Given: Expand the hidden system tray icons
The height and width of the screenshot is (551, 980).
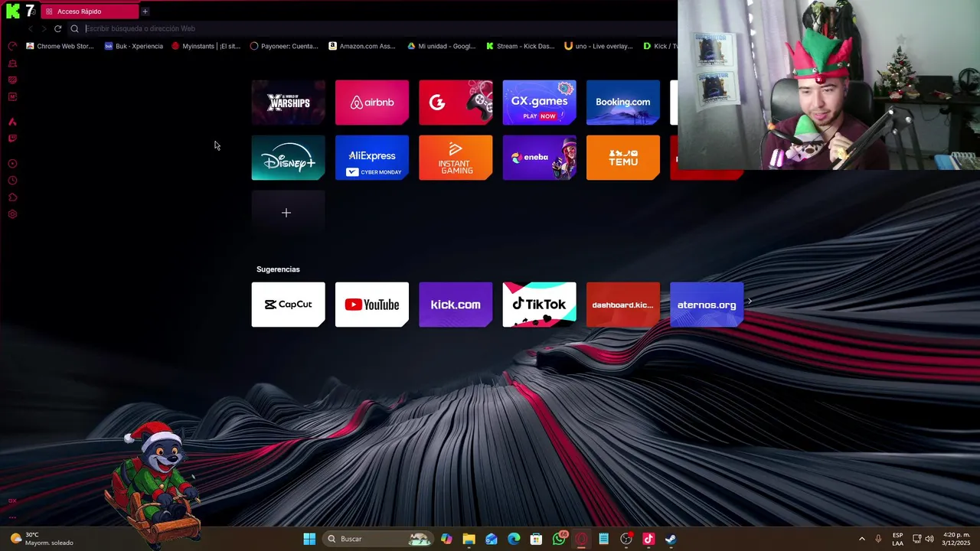Looking at the screenshot, I should [862, 539].
